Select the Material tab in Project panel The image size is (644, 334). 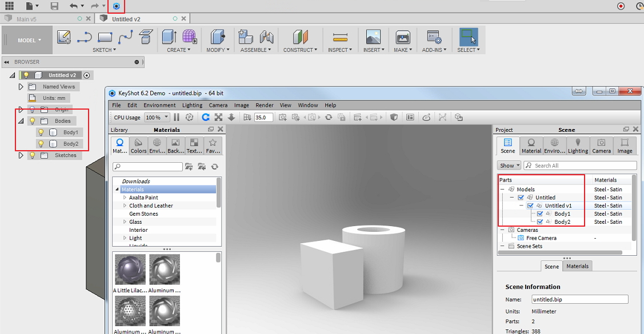click(x=531, y=146)
